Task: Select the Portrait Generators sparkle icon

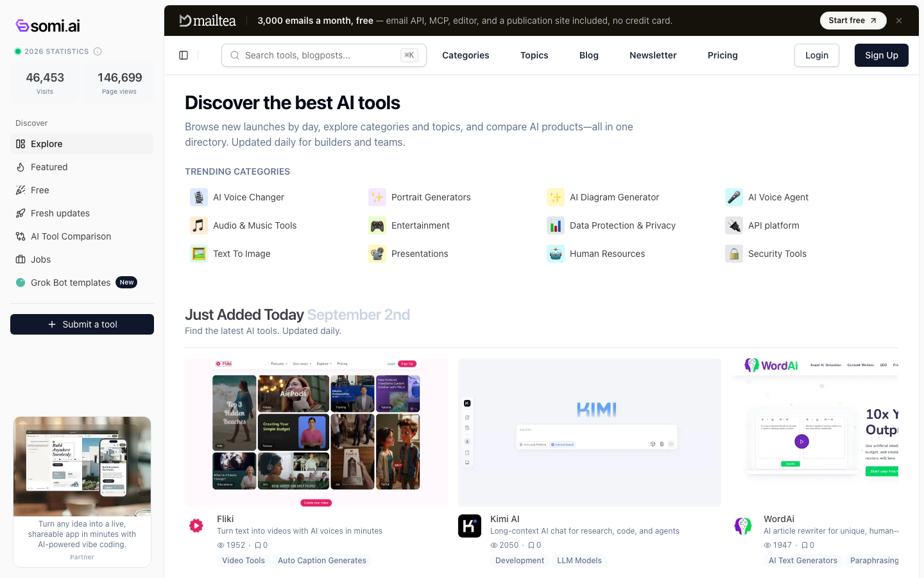Action: pos(377,197)
